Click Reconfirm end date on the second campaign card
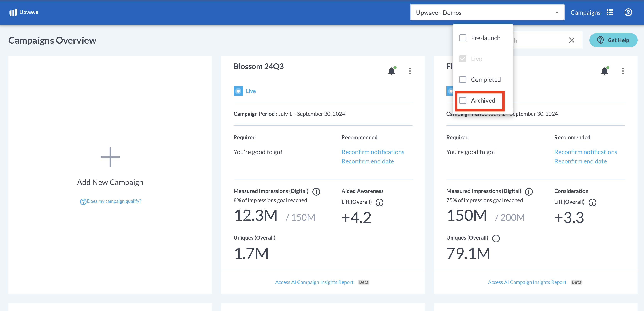The image size is (644, 311). coord(581,161)
